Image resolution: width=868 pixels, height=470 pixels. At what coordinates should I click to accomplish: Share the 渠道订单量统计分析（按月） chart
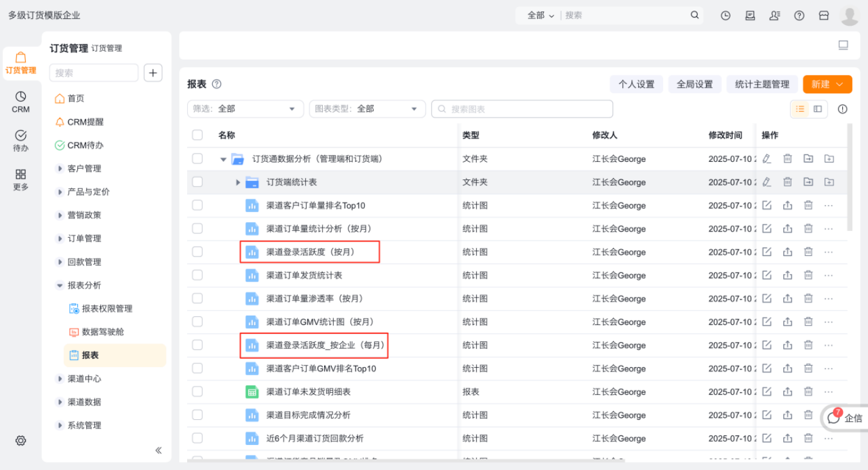[x=787, y=228]
